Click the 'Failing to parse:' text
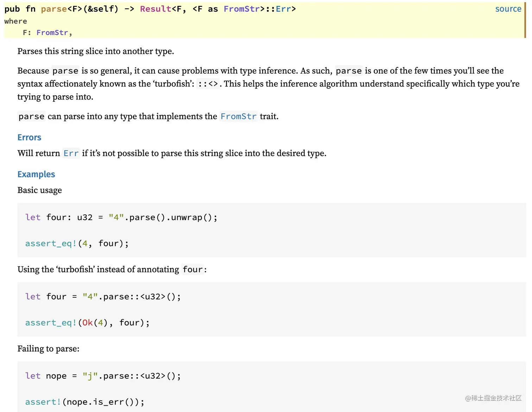 (x=49, y=349)
